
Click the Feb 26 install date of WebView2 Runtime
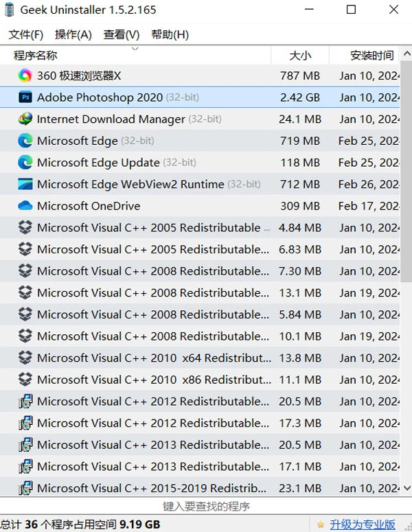click(x=369, y=184)
